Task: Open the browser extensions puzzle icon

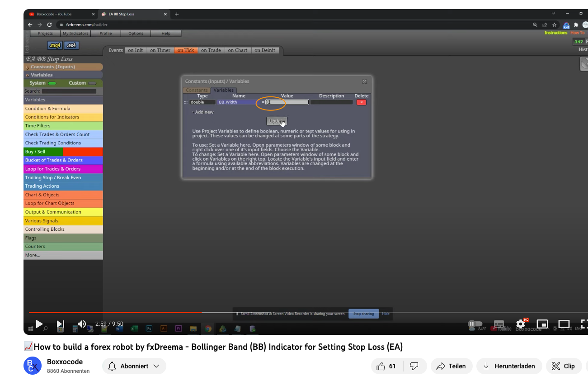Action: [576, 25]
